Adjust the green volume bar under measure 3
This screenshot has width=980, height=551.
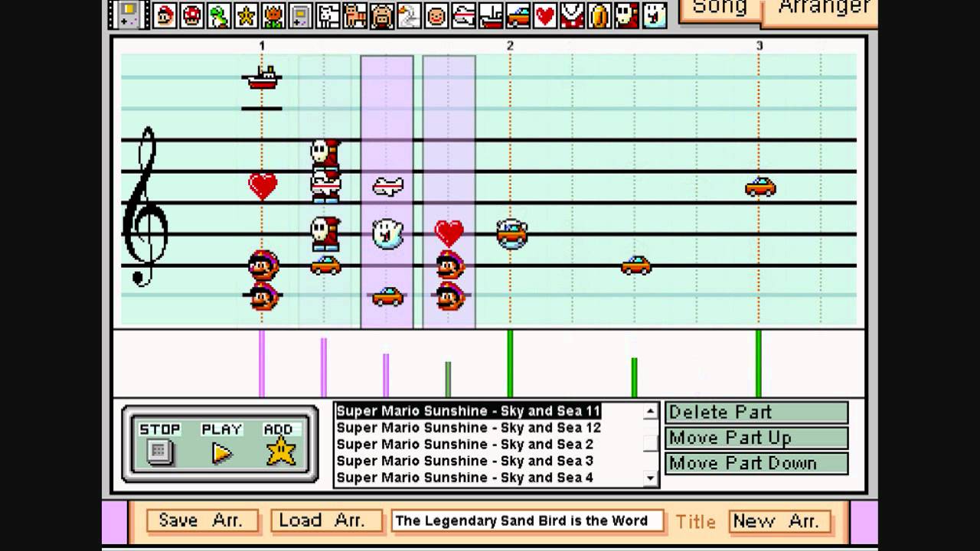[759, 364]
